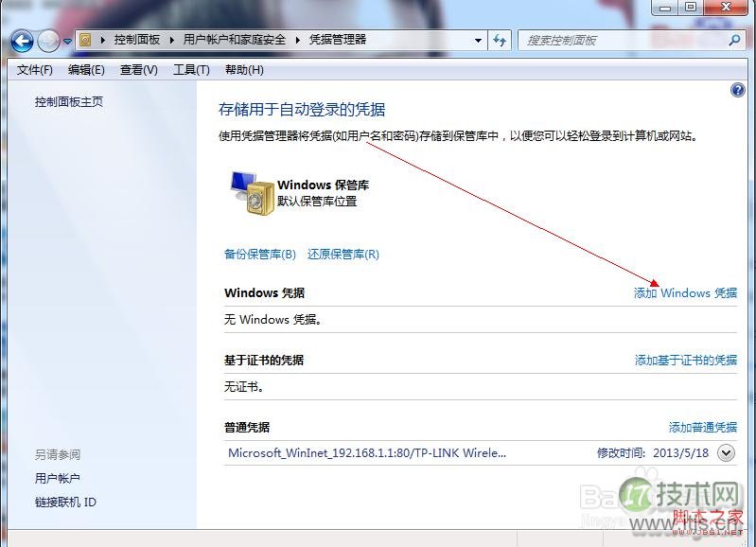Click the Windows 凭据 section heading

(x=264, y=292)
